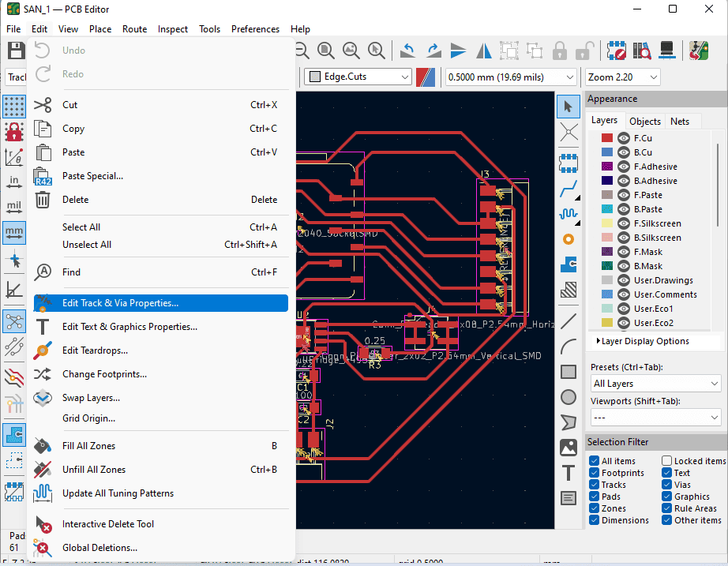Hide the B.Cu layer eye icon
Image resolution: width=728 pixels, height=566 pixels.
point(624,152)
